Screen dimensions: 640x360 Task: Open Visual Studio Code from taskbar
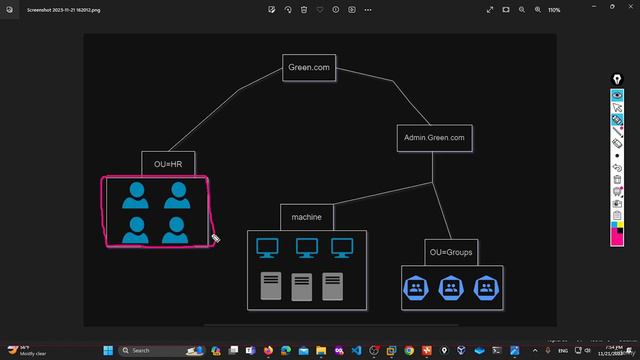click(x=356, y=350)
